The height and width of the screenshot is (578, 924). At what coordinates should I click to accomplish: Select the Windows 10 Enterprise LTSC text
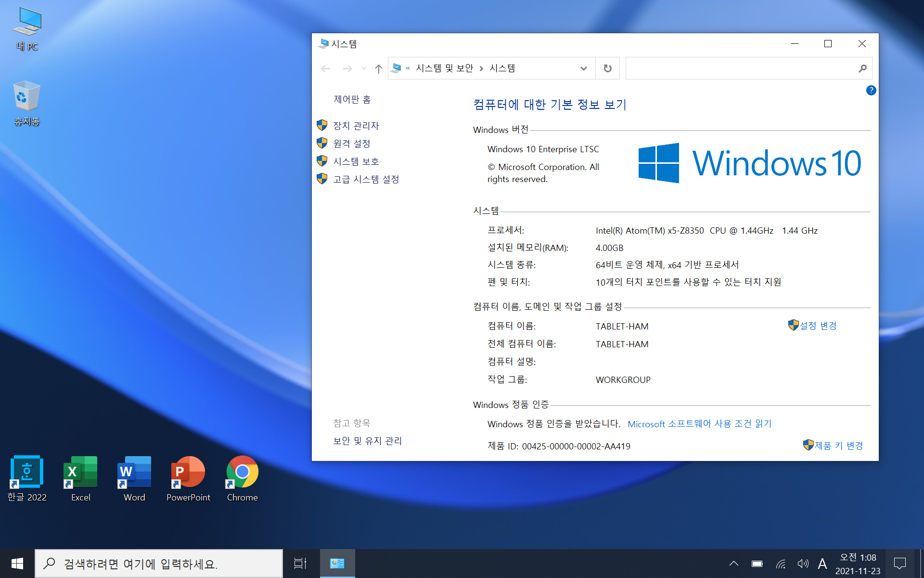tap(543, 149)
